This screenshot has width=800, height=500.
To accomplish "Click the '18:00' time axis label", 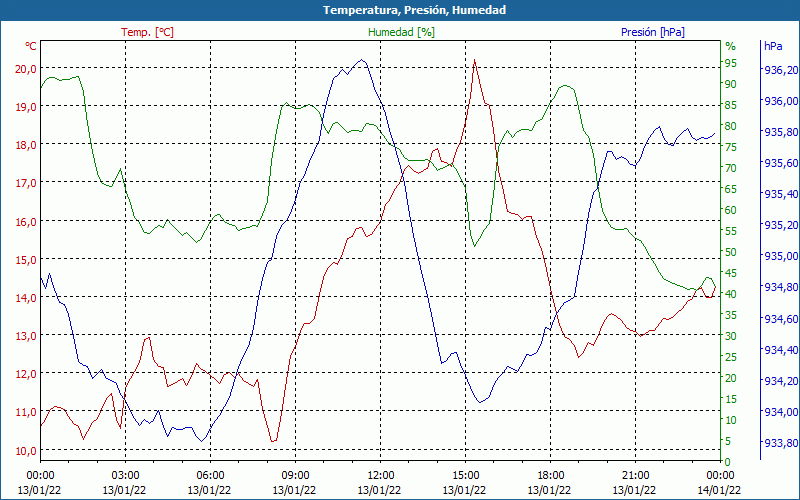I will click(551, 475).
